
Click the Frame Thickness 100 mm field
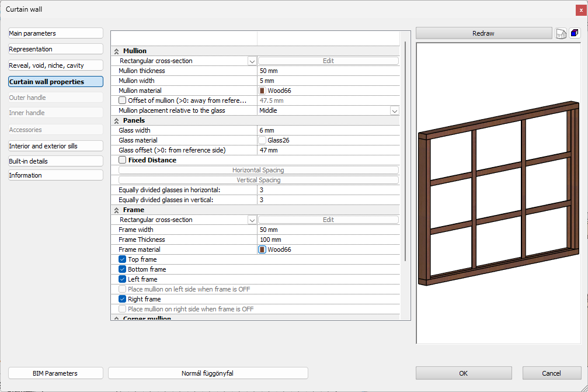click(329, 240)
